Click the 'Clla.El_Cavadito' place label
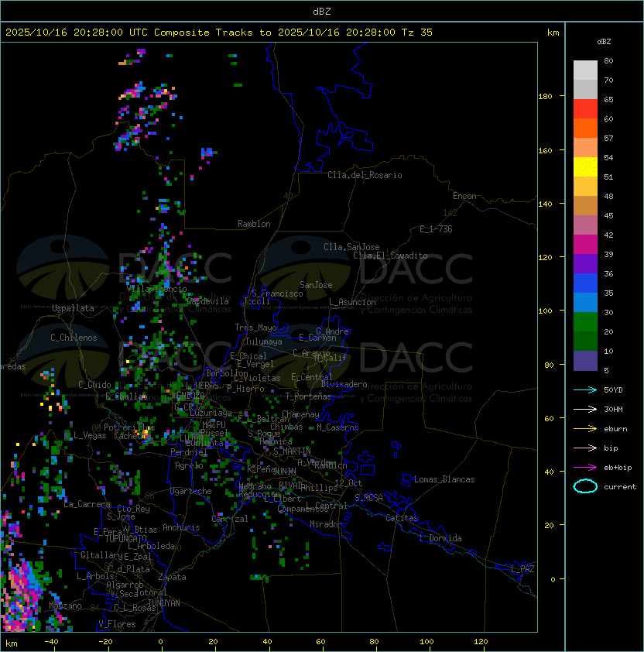The width and height of the screenshot is (644, 652). click(x=390, y=256)
